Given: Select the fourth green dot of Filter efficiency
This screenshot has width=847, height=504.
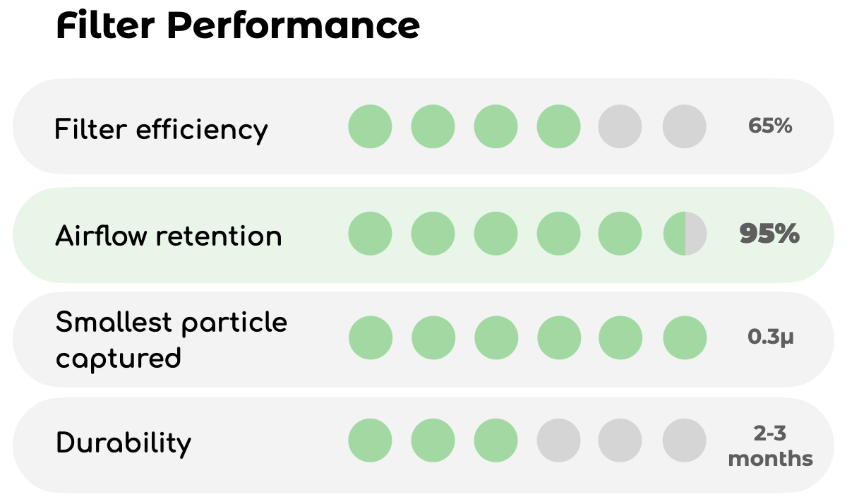Looking at the screenshot, I should [x=558, y=126].
